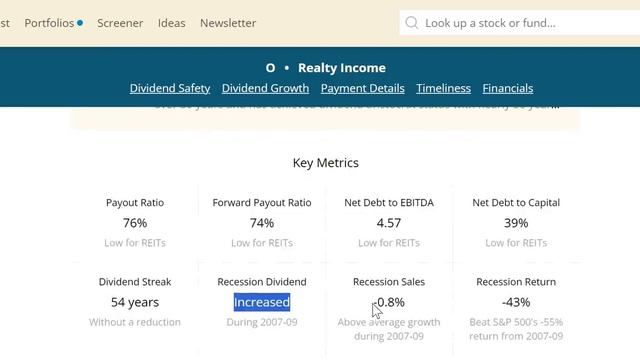Open the Payment Details link
The width and height of the screenshot is (640, 360).
coord(362,88)
